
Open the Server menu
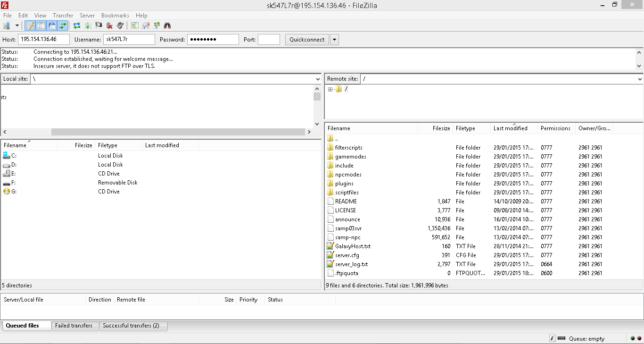click(87, 16)
